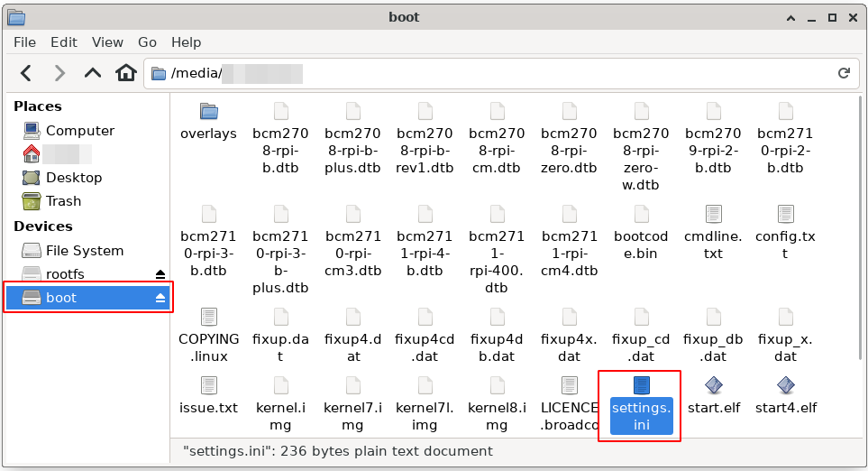Open the Help menu

tap(186, 42)
